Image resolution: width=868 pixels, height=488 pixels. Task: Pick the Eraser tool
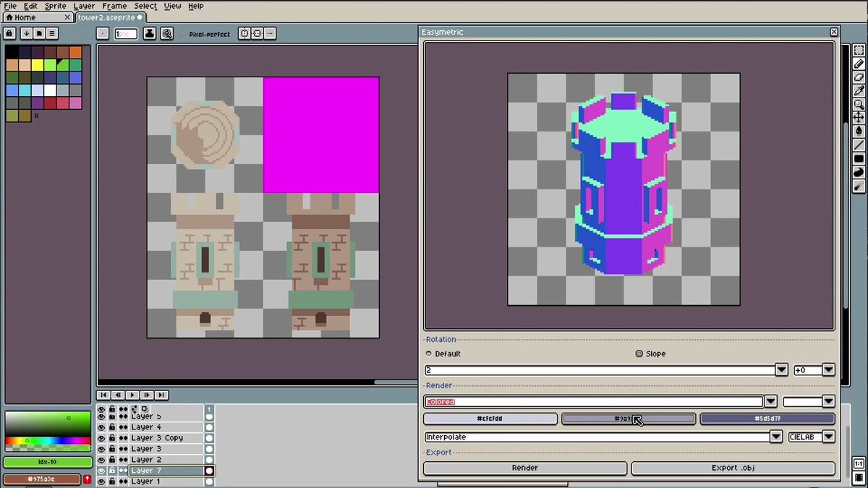(859, 77)
